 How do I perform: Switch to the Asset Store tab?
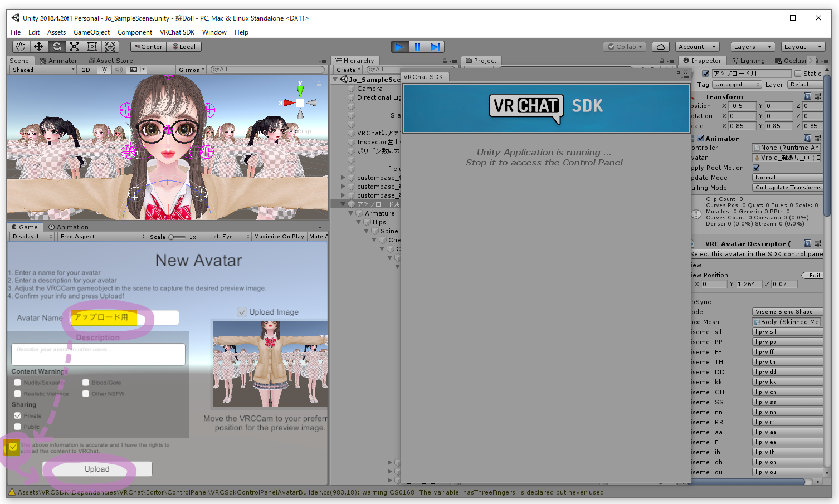tap(110, 61)
